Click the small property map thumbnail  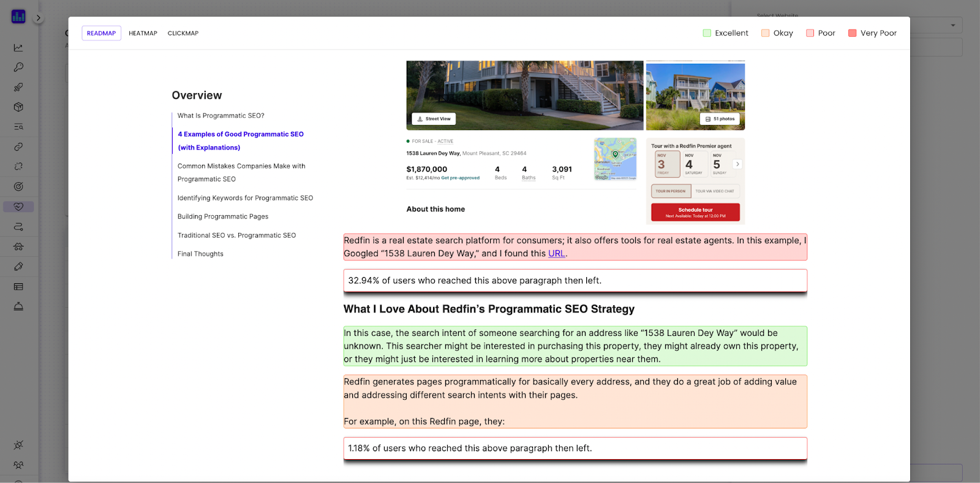(x=615, y=159)
